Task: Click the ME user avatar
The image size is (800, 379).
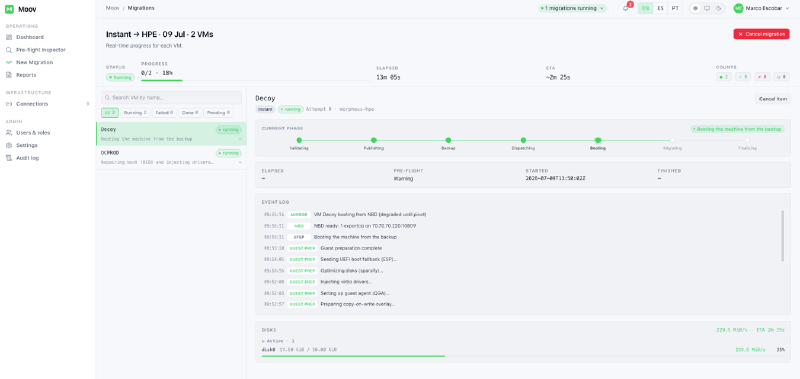Action: point(738,9)
